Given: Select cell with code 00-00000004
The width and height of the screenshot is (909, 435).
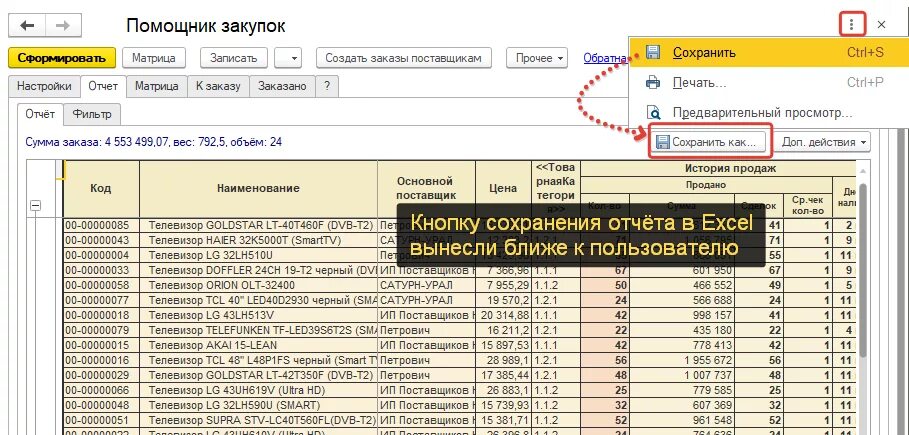Looking at the screenshot, I should pyautogui.click(x=101, y=255).
